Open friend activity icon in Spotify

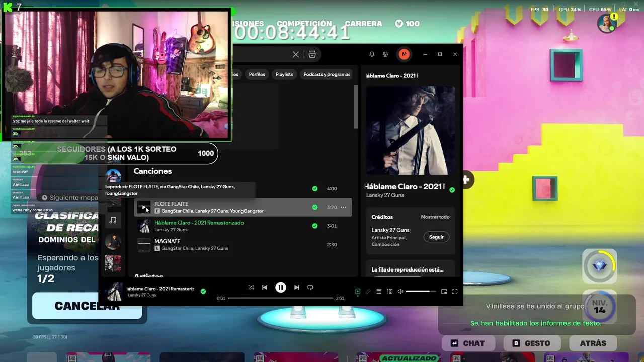click(x=385, y=54)
